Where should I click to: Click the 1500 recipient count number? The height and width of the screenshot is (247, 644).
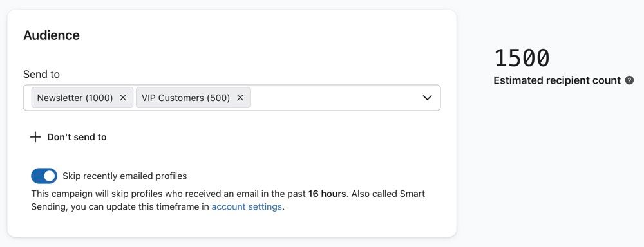click(522, 58)
